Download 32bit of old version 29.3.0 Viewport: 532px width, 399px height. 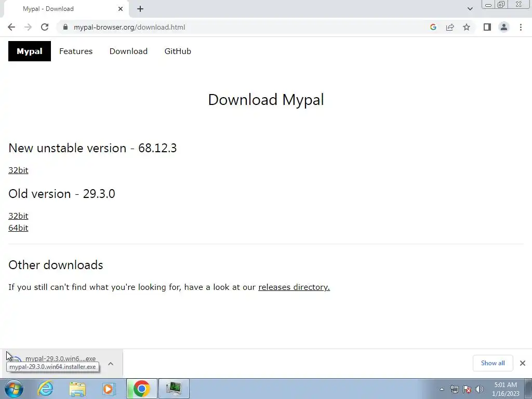(x=18, y=216)
